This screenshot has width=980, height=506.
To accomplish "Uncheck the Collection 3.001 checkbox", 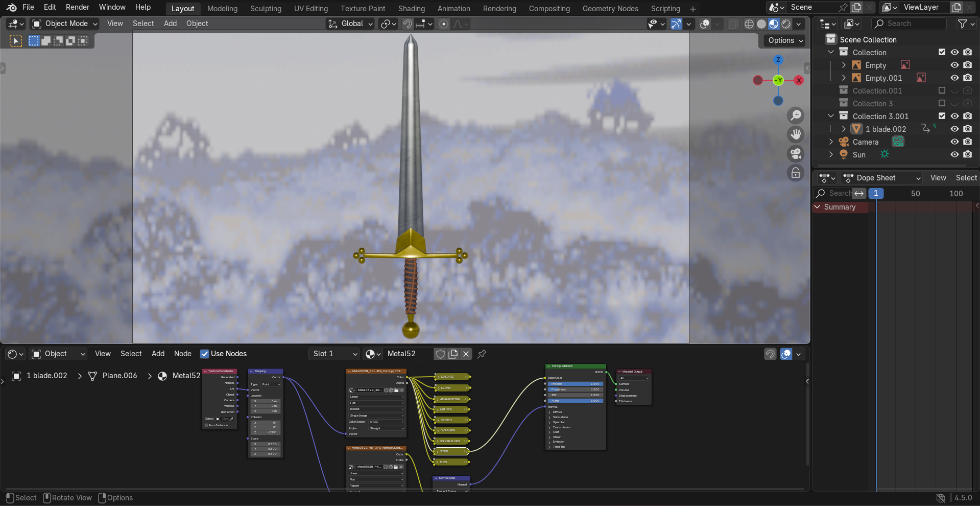I will [942, 116].
